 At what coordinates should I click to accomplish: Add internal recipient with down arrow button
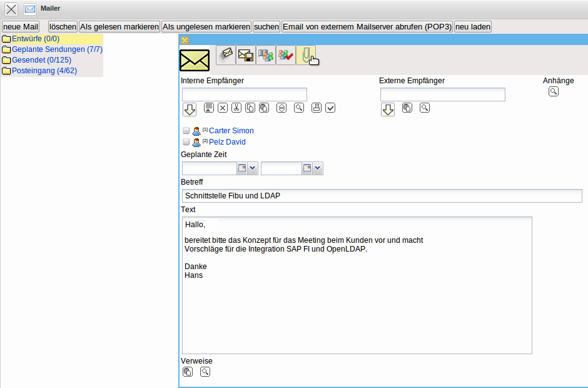(190, 110)
